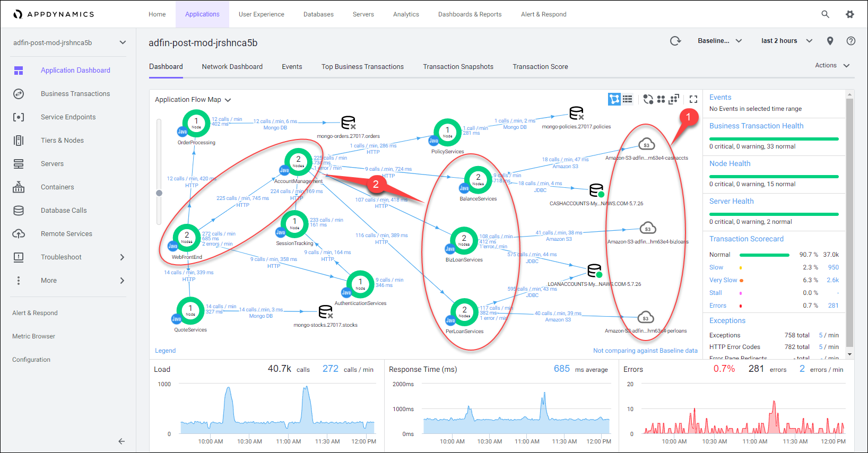
Task: Switch flow map to grid list view
Action: point(628,99)
